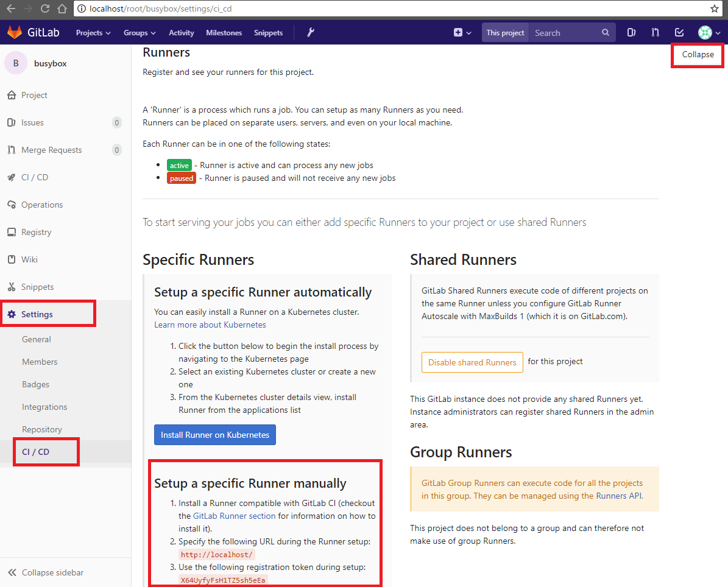The width and height of the screenshot is (728, 587).
Task: Click the Issues icon in the top navbar
Action: 631,32
